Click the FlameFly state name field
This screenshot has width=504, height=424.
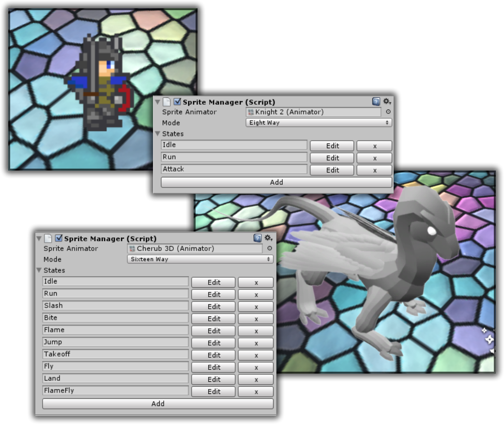coord(114,392)
